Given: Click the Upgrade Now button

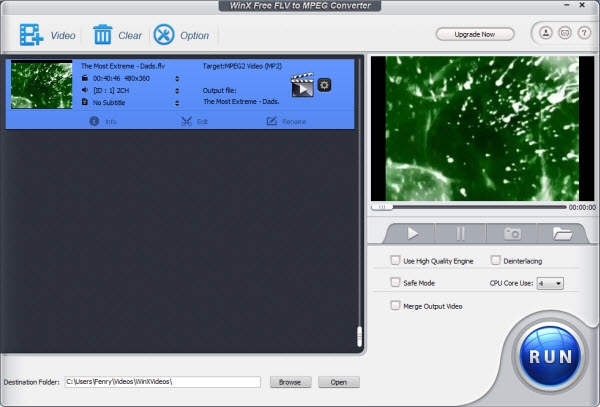Looking at the screenshot, I should (475, 34).
